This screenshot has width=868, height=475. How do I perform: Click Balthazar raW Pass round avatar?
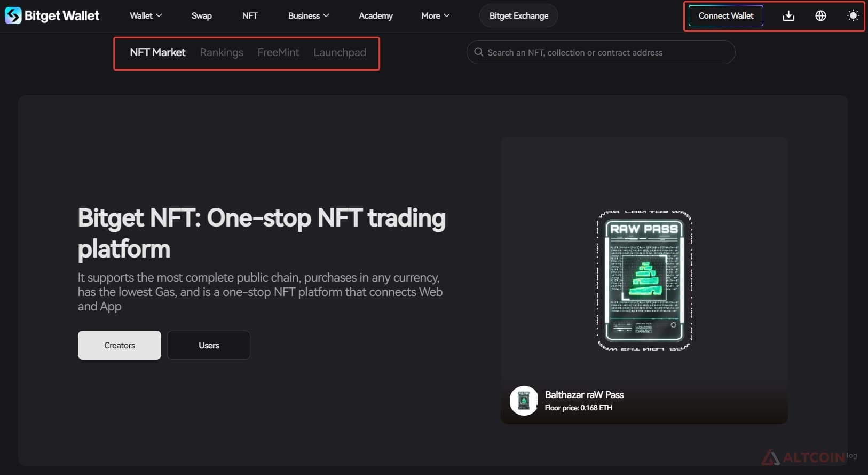point(524,400)
